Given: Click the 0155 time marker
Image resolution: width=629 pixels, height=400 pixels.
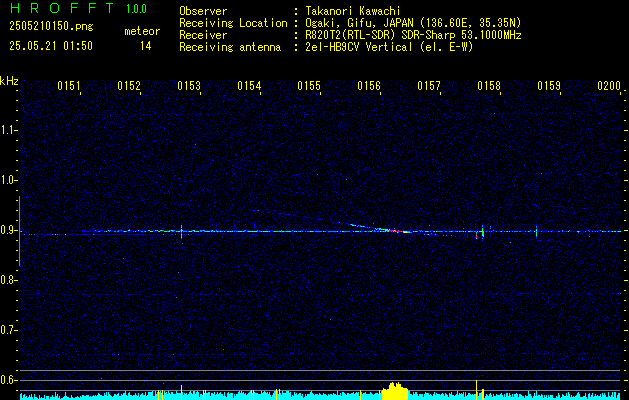Looking at the screenshot, I should [x=309, y=86].
